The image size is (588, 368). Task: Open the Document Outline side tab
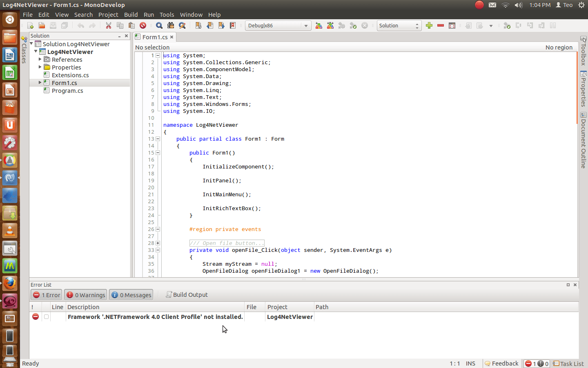584,140
